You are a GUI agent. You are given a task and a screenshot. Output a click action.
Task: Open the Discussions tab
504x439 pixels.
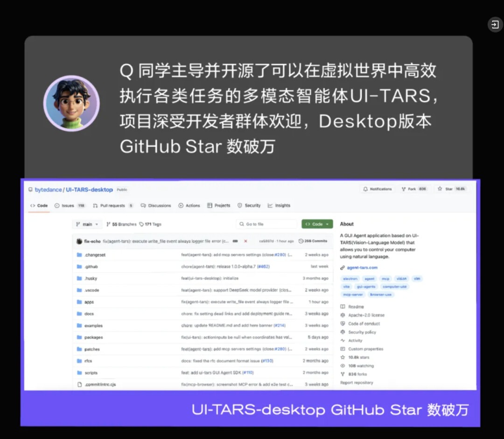[156, 206]
